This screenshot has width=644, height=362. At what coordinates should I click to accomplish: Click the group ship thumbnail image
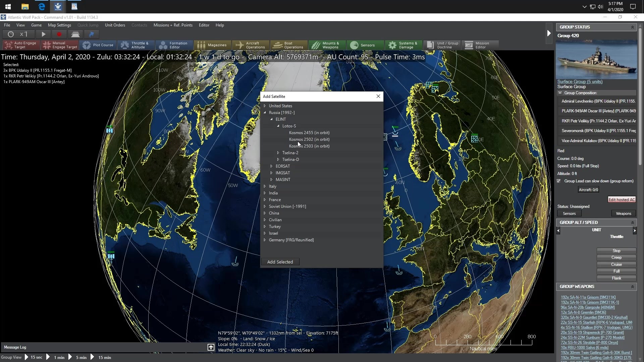[596, 59]
